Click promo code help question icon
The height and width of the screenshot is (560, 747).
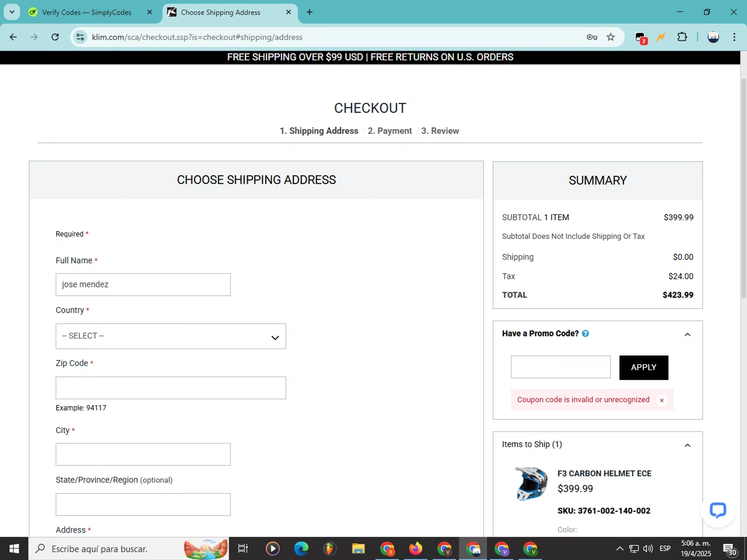(586, 334)
